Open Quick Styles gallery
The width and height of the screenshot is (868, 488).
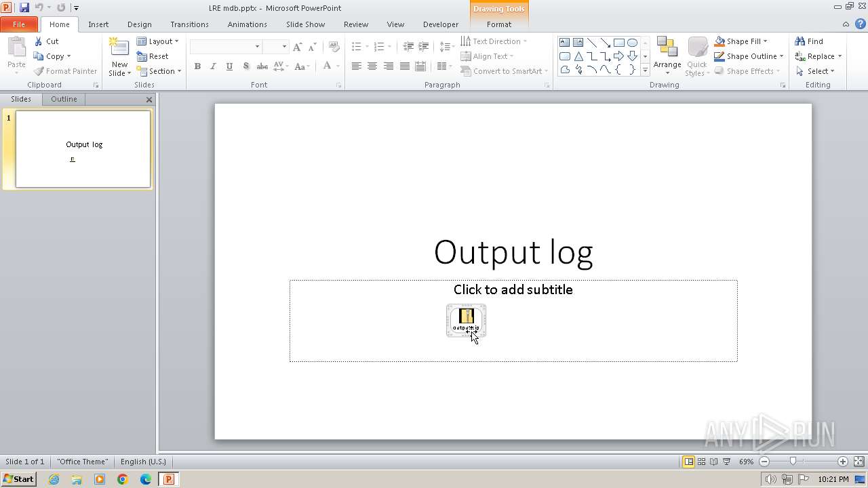[697, 56]
